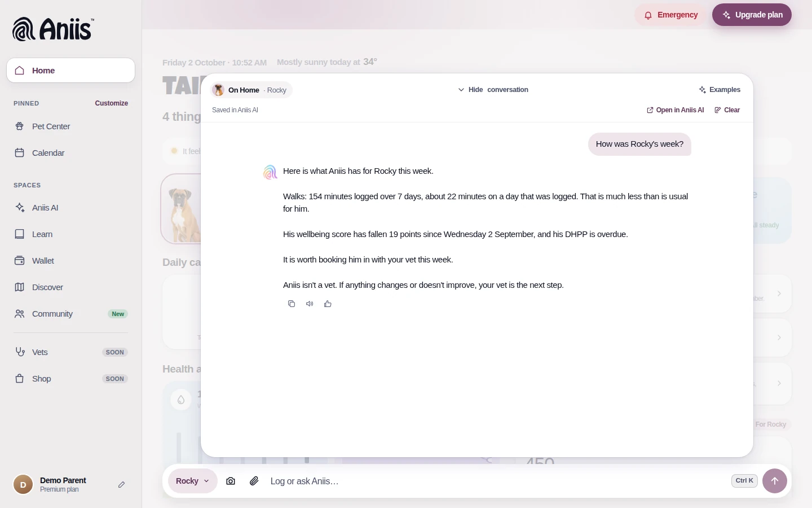Open the Discover space

click(x=71, y=287)
